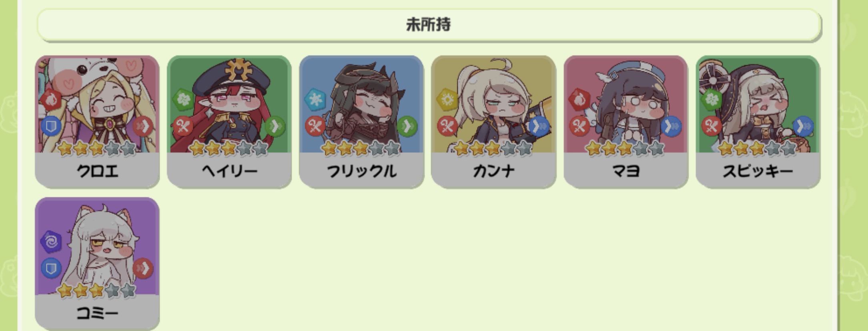Click the green arrow icon on ヘイリー card
Screen dimensions: 868x331
(275, 127)
